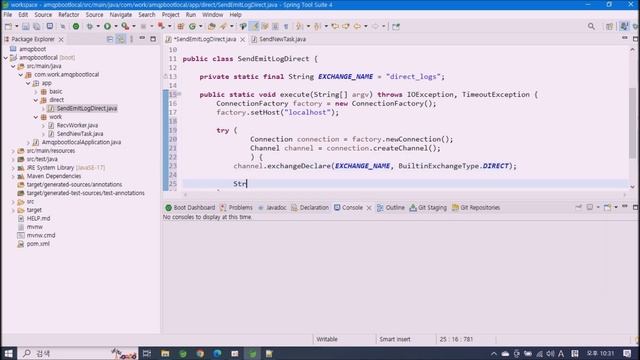Open the Navigate menu

(121, 15)
